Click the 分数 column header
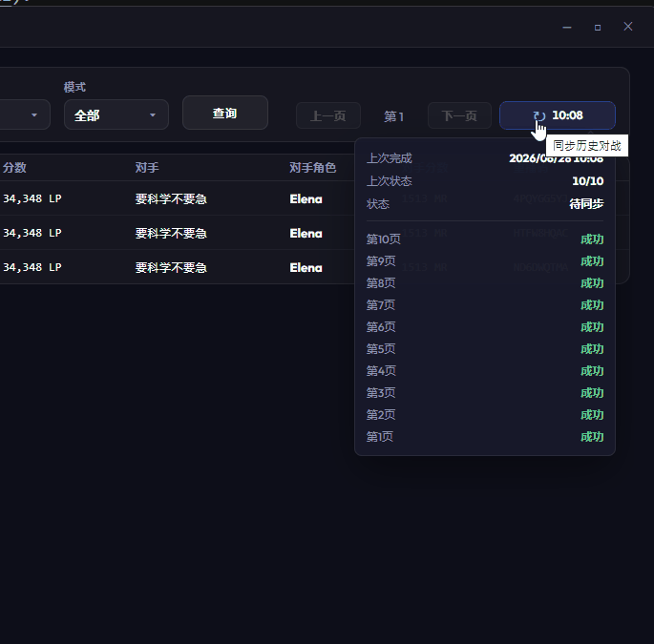Screen dimensions: 654x644 tap(14, 168)
